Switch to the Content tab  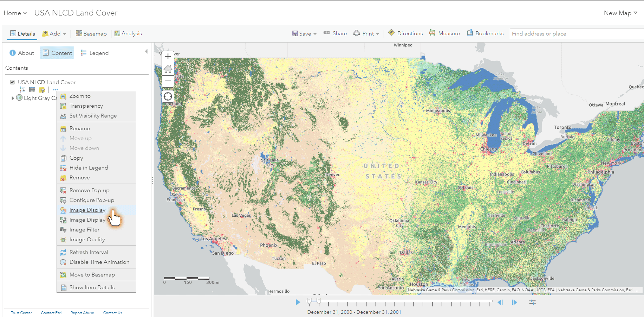coord(57,53)
